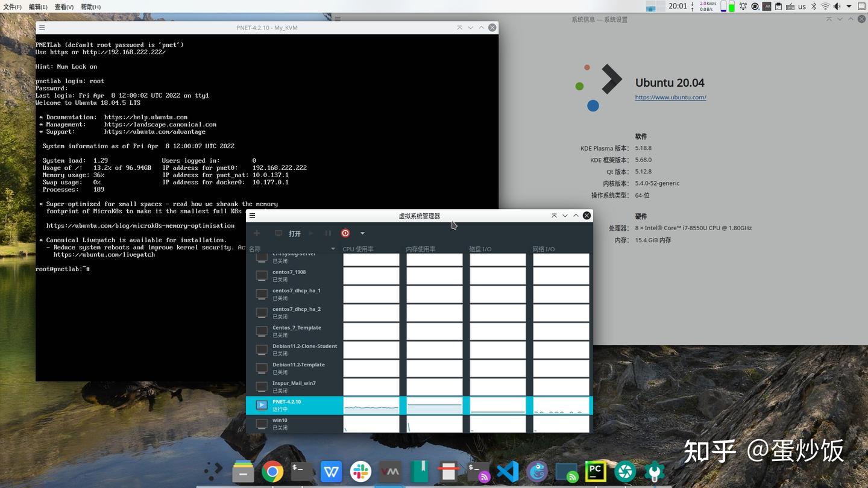
Task: Expand the name column sort dropdown
Action: (x=333, y=249)
